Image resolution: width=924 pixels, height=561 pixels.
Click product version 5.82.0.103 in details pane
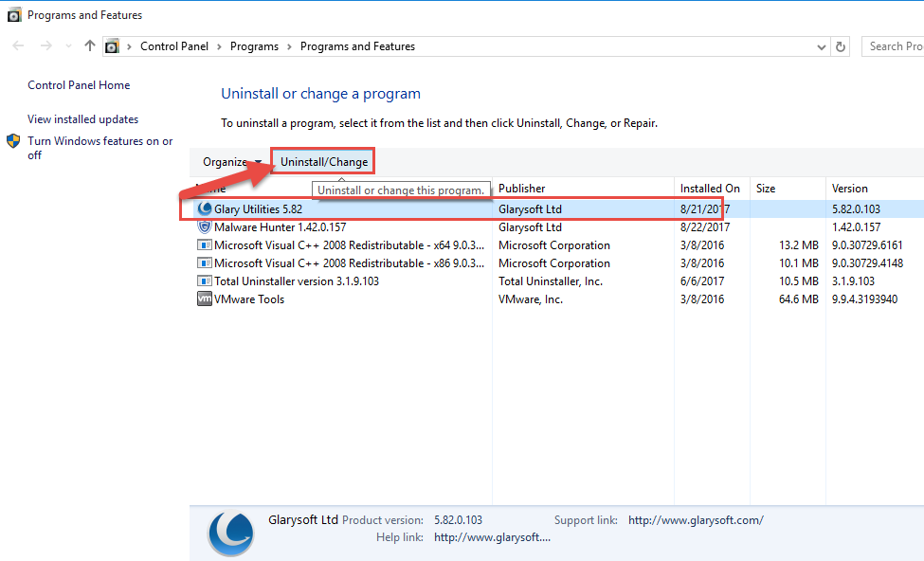458,519
